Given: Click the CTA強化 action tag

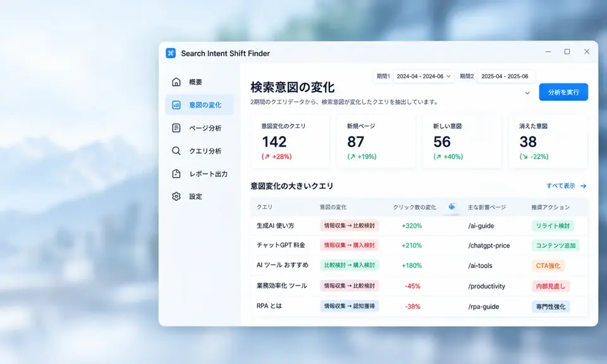Looking at the screenshot, I should tap(548, 266).
